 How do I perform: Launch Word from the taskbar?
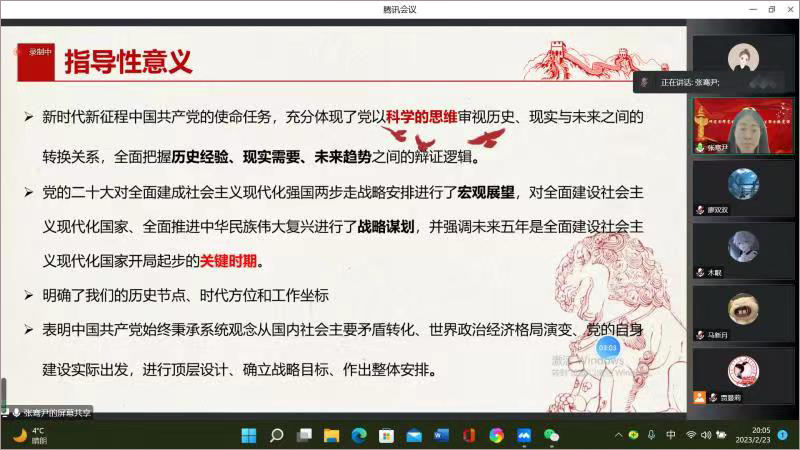[441, 435]
